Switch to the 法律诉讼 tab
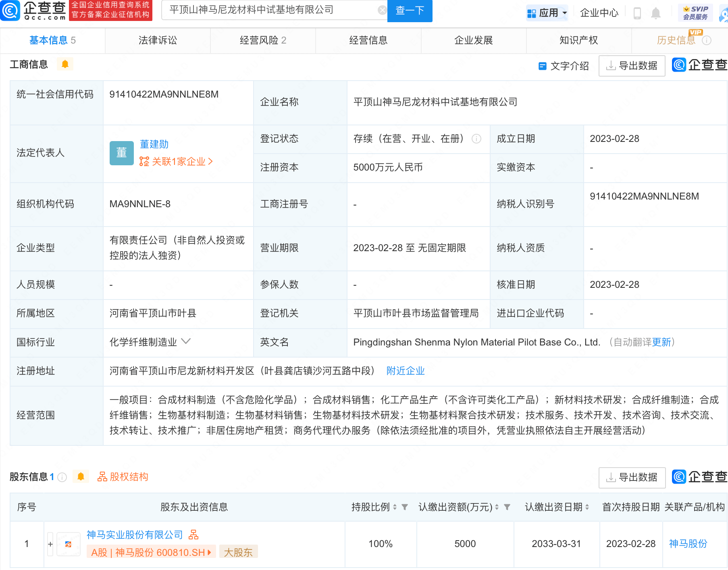The height and width of the screenshot is (570, 728). [158, 40]
